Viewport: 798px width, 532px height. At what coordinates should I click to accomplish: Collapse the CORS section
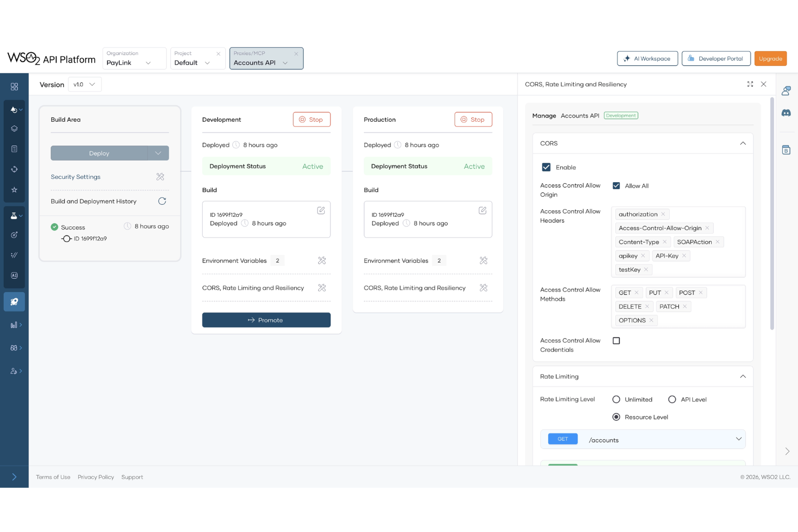click(x=743, y=143)
